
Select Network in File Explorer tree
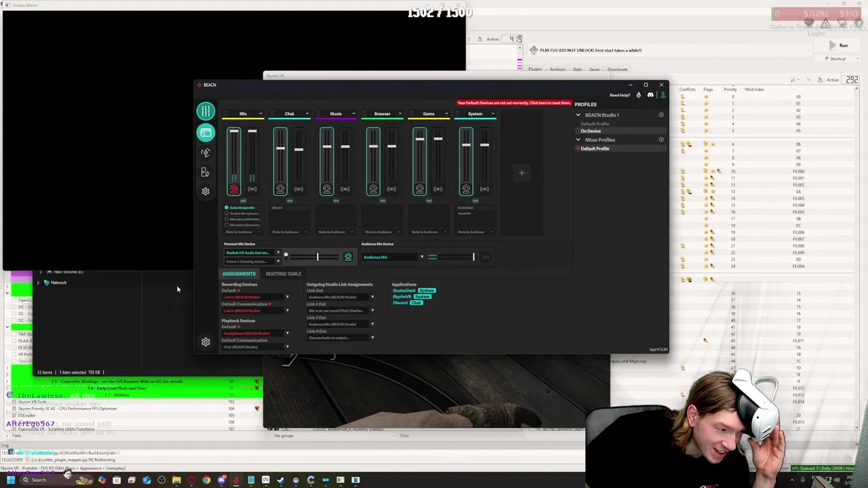click(x=58, y=283)
